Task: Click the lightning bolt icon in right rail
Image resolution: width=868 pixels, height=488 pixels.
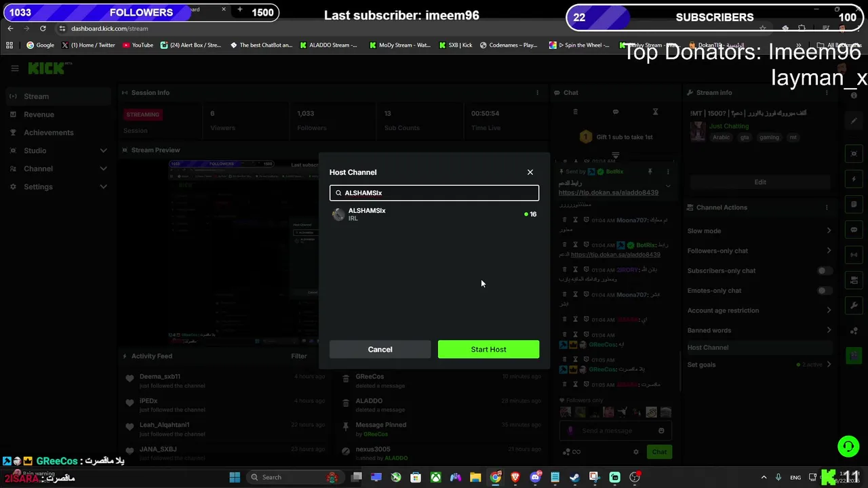Action: coord(854,179)
